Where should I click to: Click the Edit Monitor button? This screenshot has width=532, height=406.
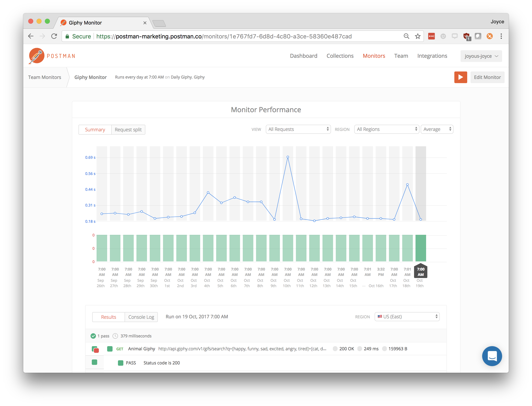click(x=487, y=77)
